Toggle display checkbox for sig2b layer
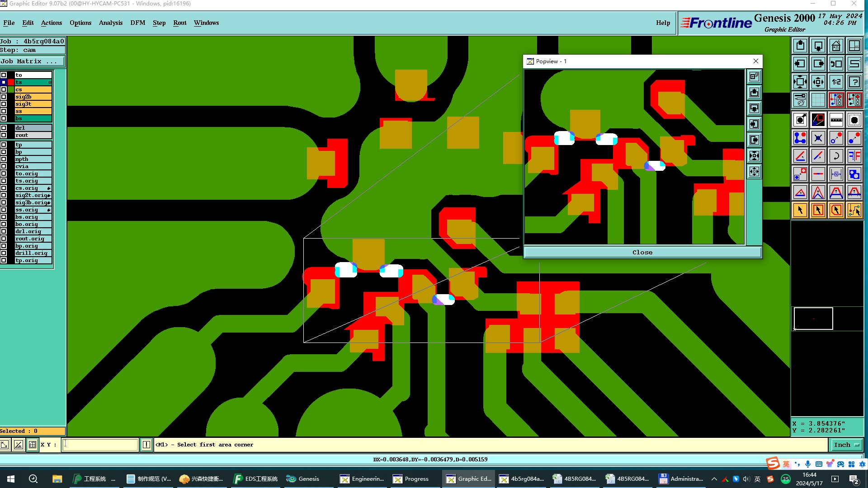 tap(4, 97)
